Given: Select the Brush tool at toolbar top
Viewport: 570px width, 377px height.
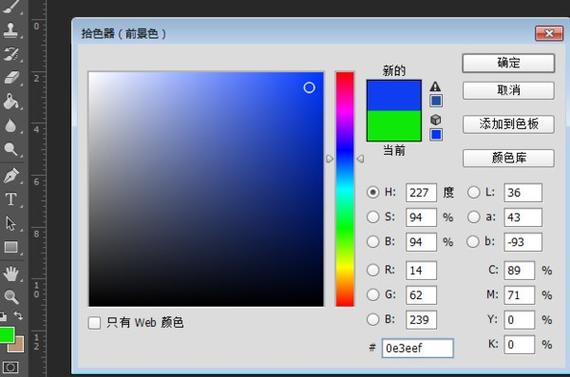Looking at the screenshot, I should [11, 6].
